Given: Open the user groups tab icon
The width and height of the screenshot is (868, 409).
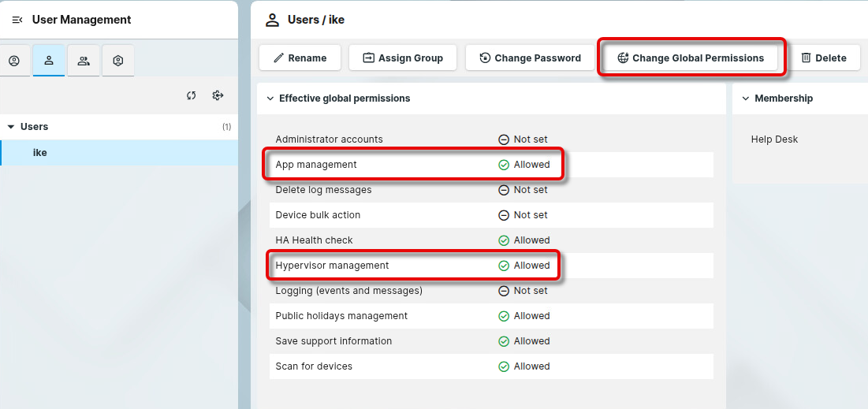Looking at the screenshot, I should 84,61.
